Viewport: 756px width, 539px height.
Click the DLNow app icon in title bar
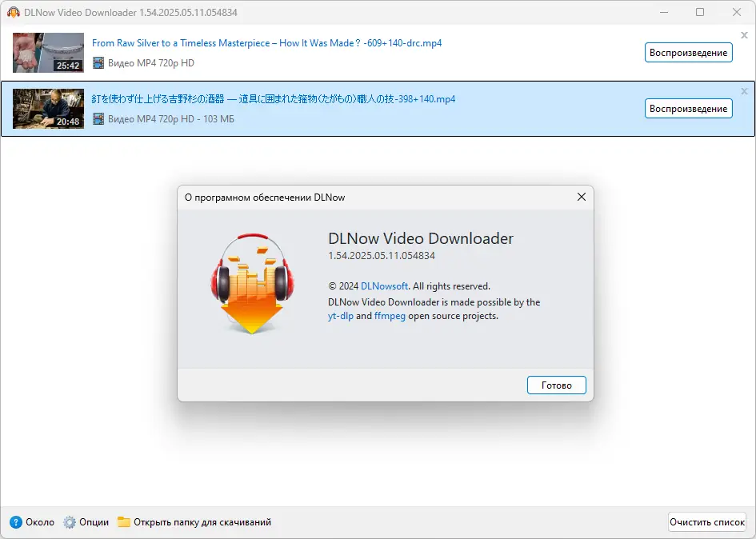click(13, 12)
